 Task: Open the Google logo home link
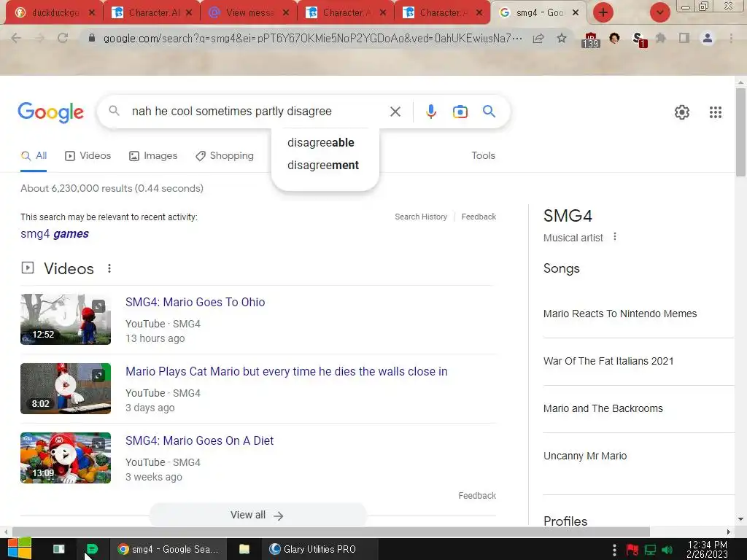(x=50, y=112)
